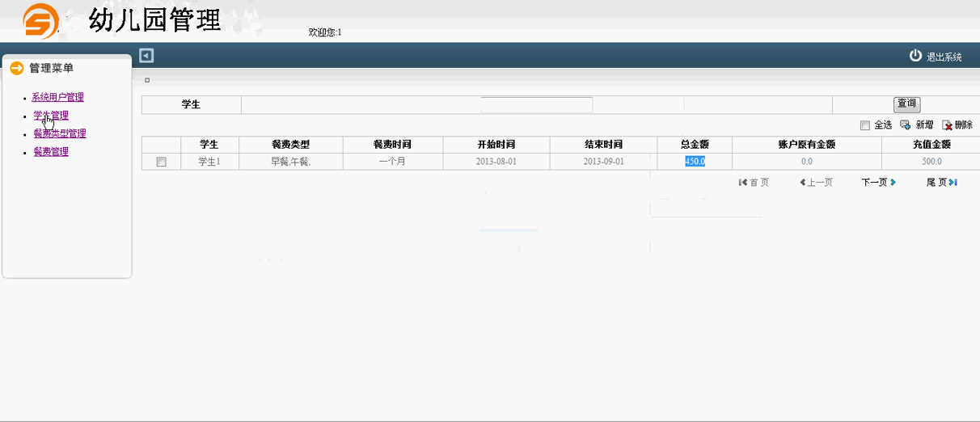980x422 pixels.
Task: Click the highlighted 450.0 total amount
Action: (695, 162)
